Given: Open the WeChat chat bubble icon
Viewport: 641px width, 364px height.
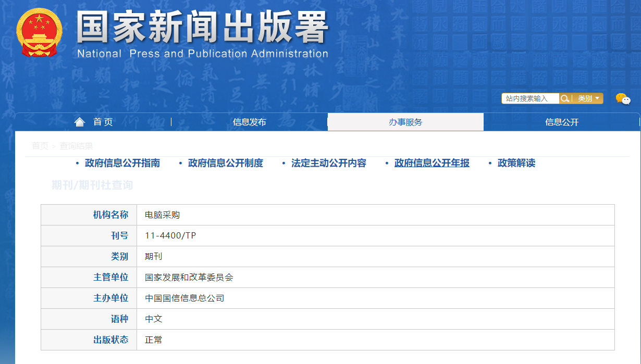Looking at the screenshot, I should click(x=623, y=98).
